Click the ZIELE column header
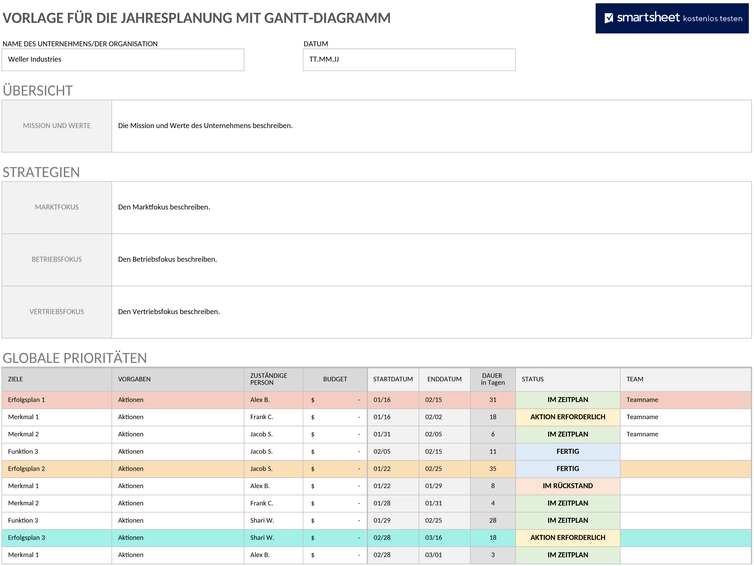The width and height of the screenshot is (754, 566). coord(57,379)
